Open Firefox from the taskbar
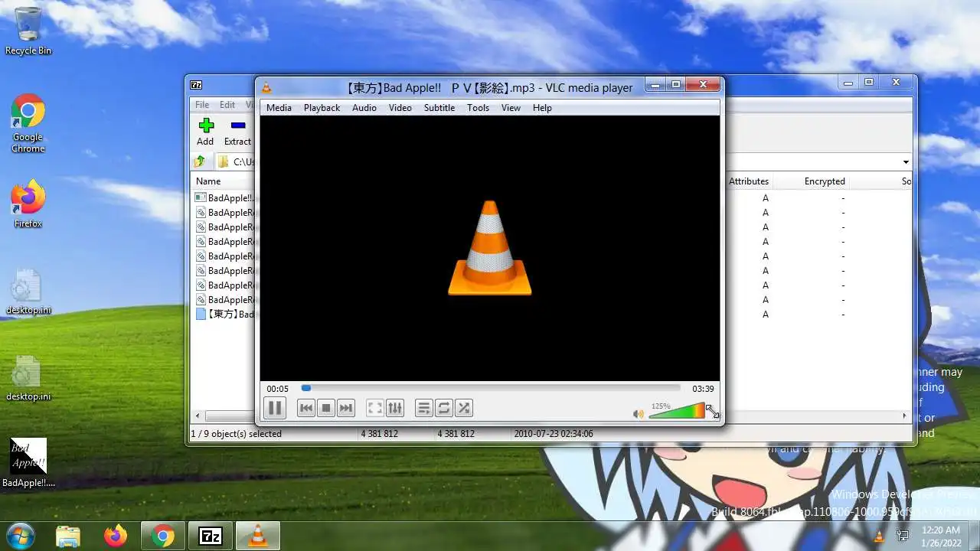The width and height of the screenshot is (980, 551). coord(116,536)
